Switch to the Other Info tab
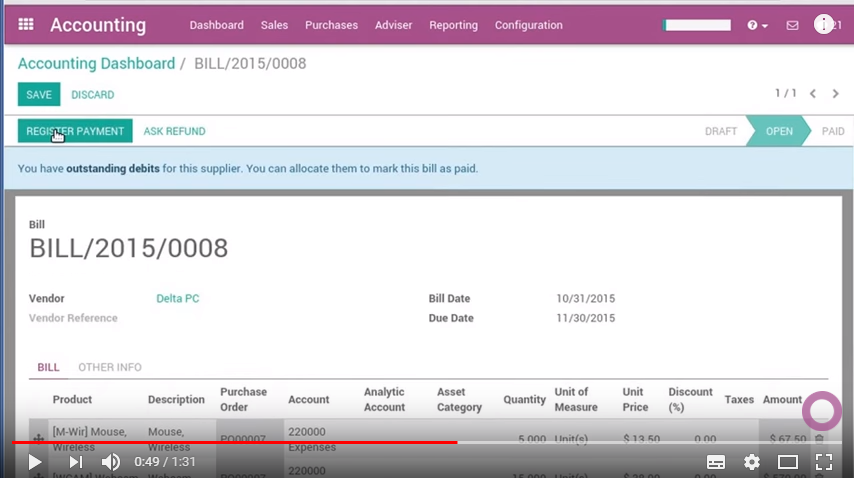This screenshot has width=854, height=478. pos(110,367)
